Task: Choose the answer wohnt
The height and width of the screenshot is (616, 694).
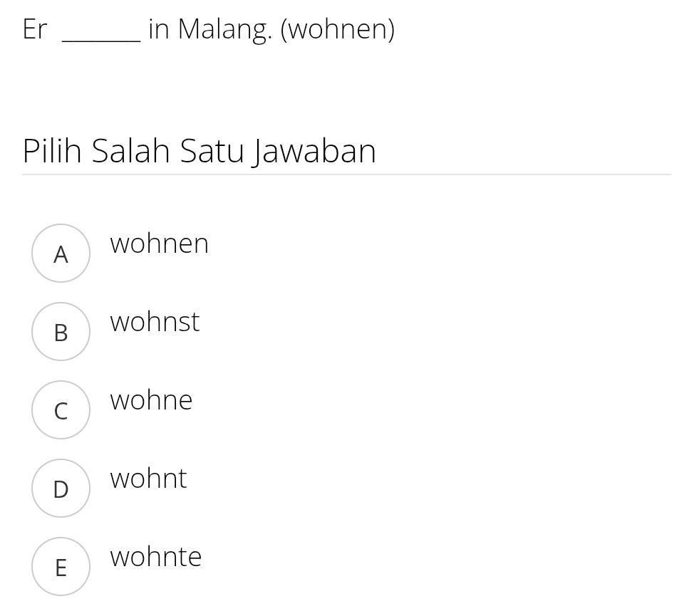Action: pos(147,479)
